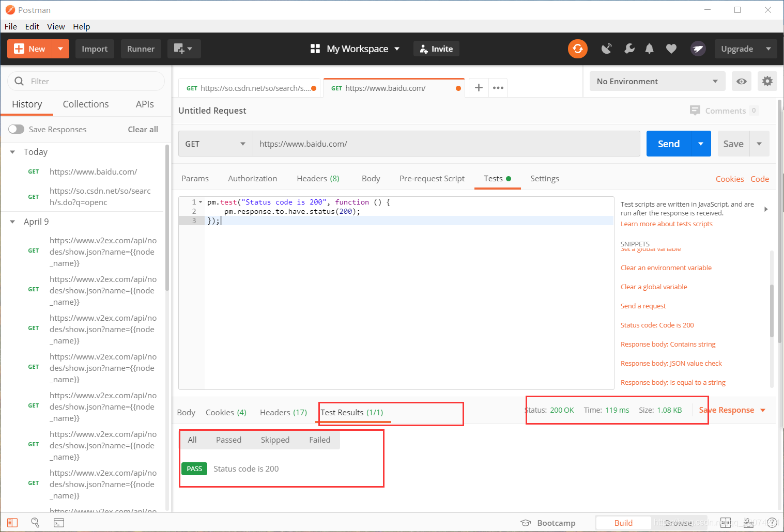Image resolution: width=784 pixels, height=532 pixels.
Task: Collapse the code fold arrow on line 1
Action: tap(201, 202)
